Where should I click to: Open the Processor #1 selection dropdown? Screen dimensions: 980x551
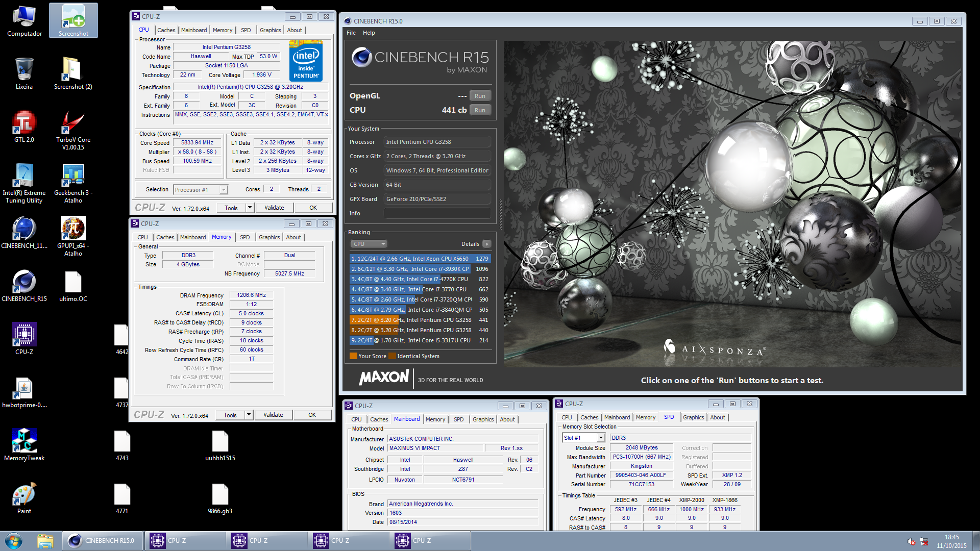201,190
